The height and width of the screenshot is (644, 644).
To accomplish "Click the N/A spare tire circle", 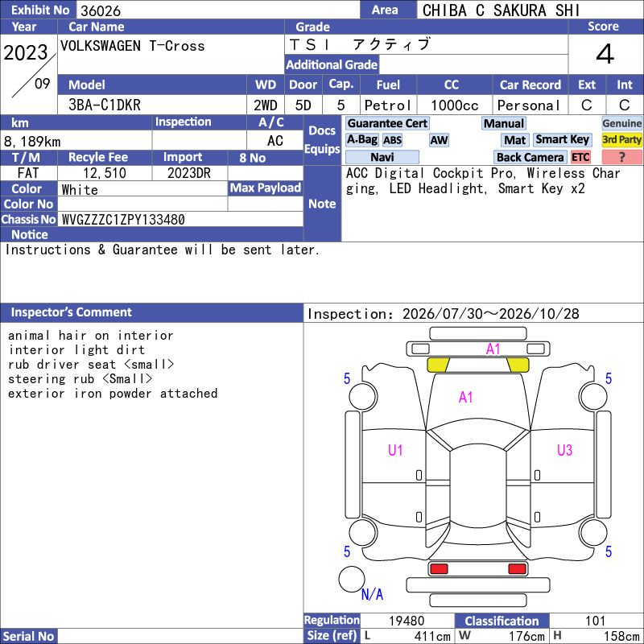I will (352, 579).
